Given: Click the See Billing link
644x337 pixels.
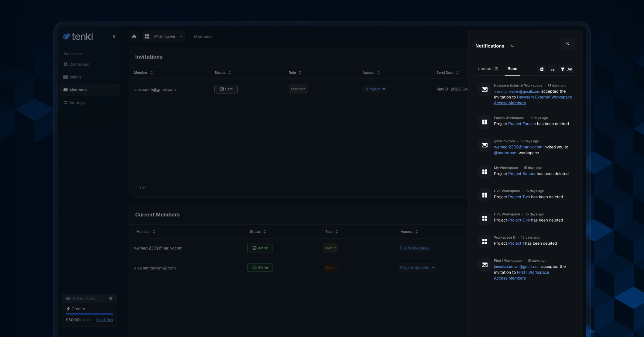Looking at the screenshot, I should point(104,320).
